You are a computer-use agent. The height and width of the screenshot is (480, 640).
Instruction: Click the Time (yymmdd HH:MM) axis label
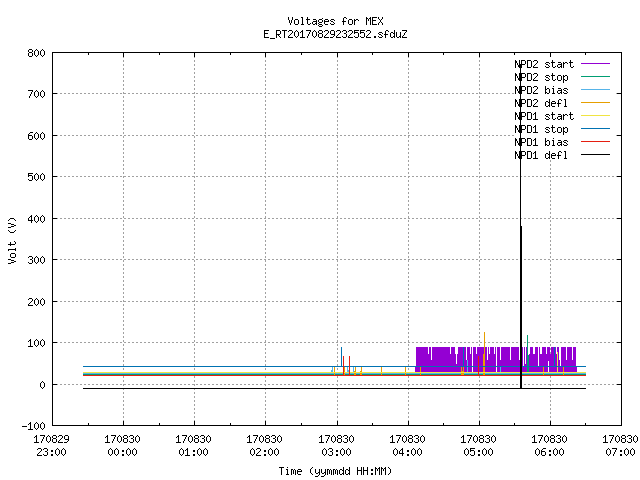(x=335, y=471)
